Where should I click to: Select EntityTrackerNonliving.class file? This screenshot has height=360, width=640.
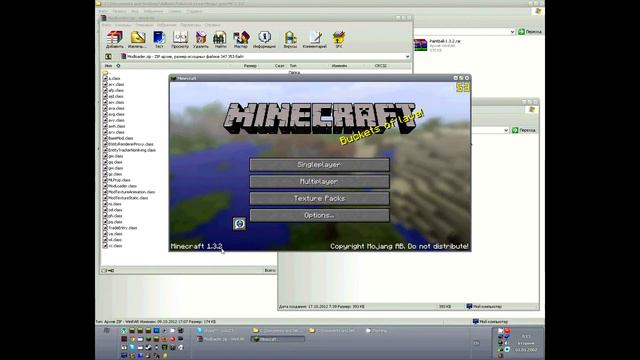[x=129, y=150]
